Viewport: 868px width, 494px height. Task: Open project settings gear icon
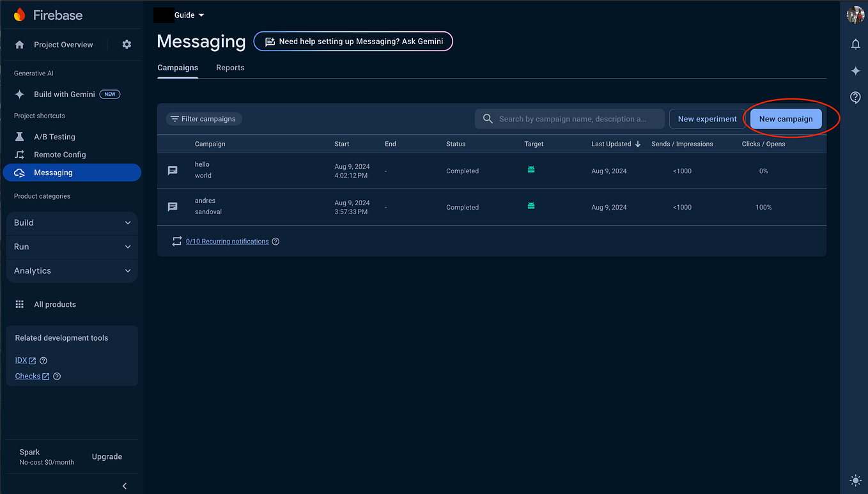click(127, 45)
